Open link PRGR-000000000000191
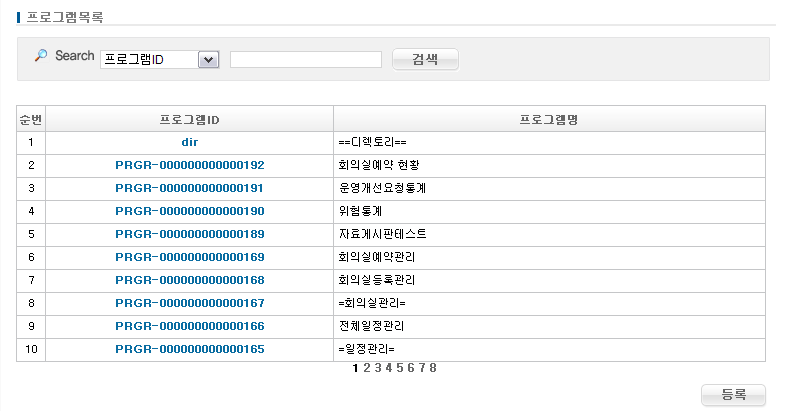 [x=189, y=188]
